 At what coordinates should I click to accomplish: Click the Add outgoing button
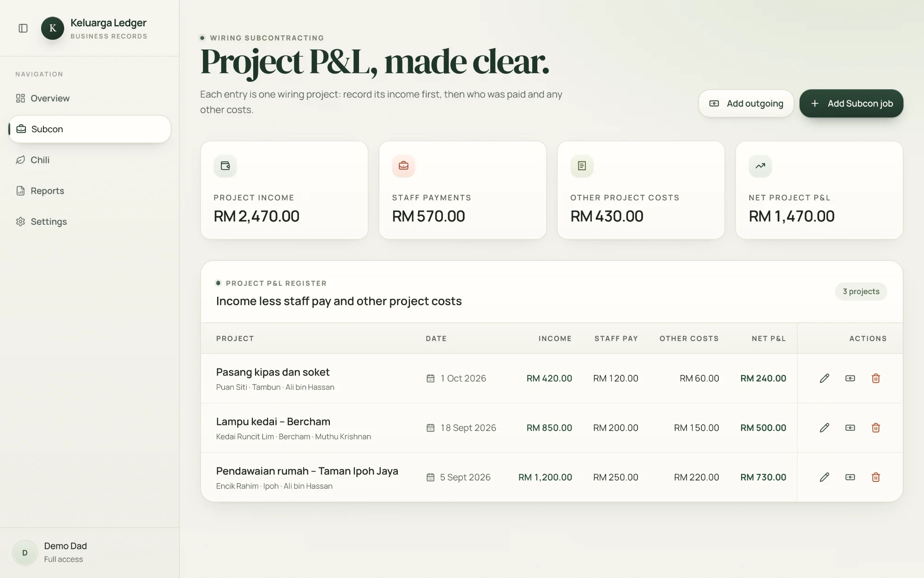pyautogui.click(x=746, y=104)
